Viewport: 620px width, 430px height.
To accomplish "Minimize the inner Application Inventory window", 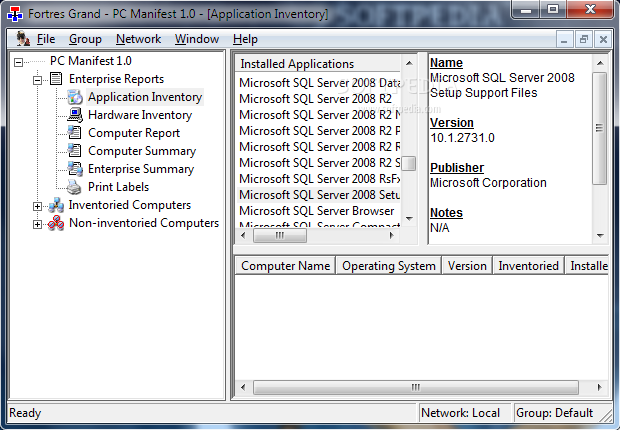I will click(564, 39).
